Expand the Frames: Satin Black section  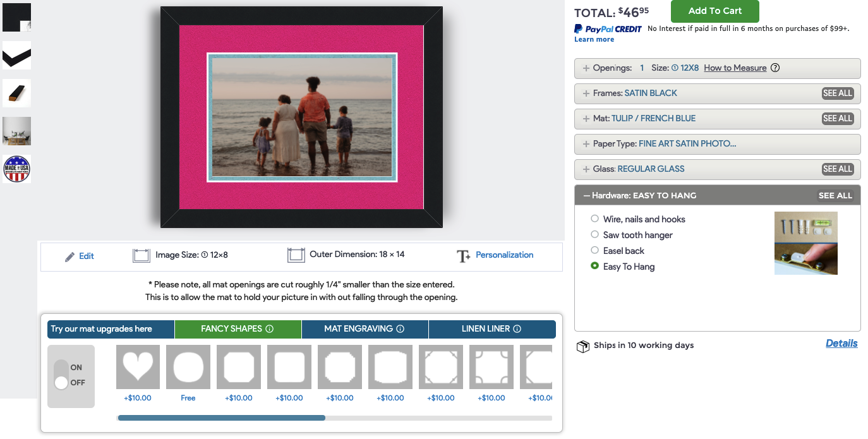[650, 93]
